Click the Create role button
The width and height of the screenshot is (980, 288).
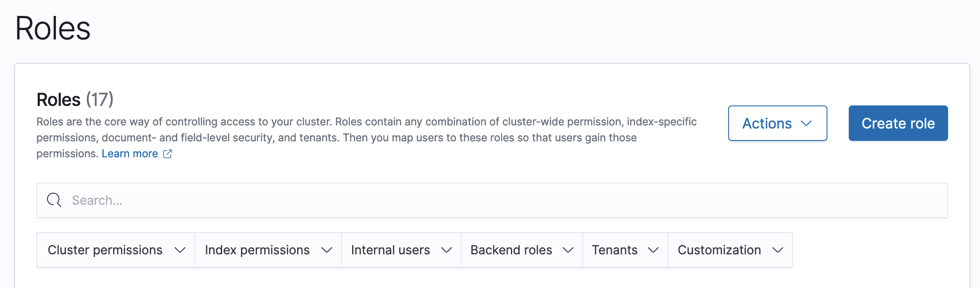pos(898,124)
